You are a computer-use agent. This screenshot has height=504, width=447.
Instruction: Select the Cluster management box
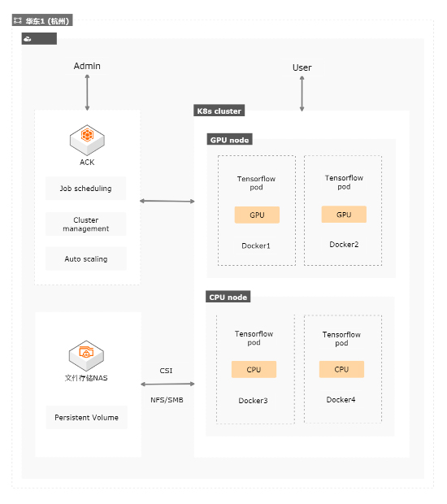point(85,224)
